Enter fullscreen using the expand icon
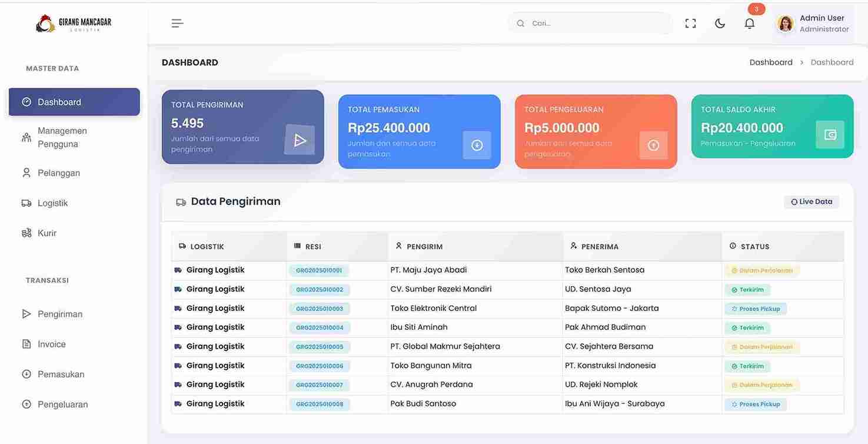Image resolution: width=868 pixels, height=444 pixels. click(x=690, y=24)
